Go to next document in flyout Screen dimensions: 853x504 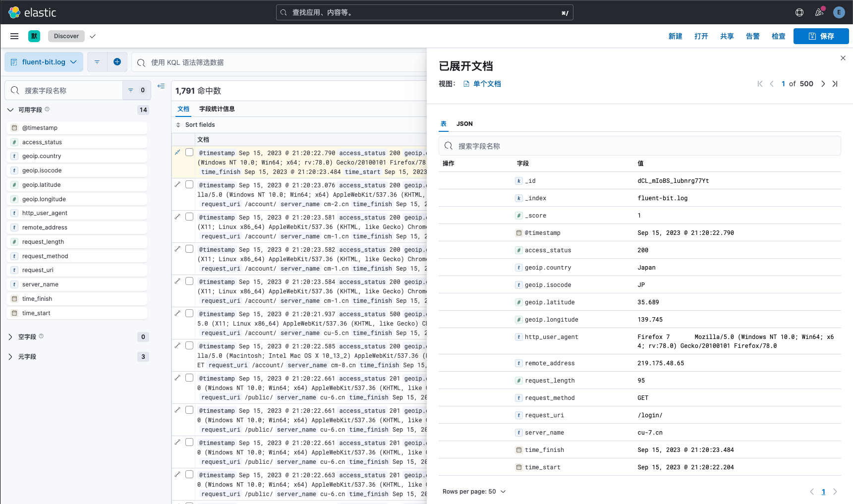tap(823, 84)
